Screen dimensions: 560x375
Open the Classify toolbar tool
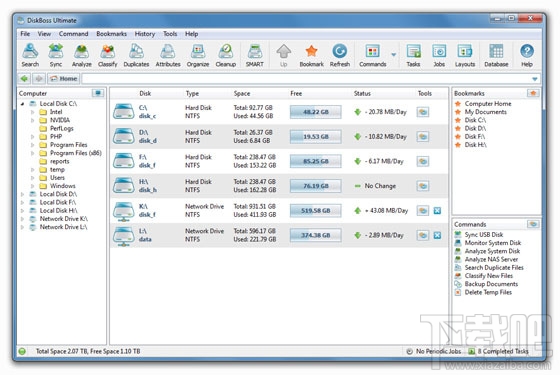pyautogui.click(x=108, y=55)
